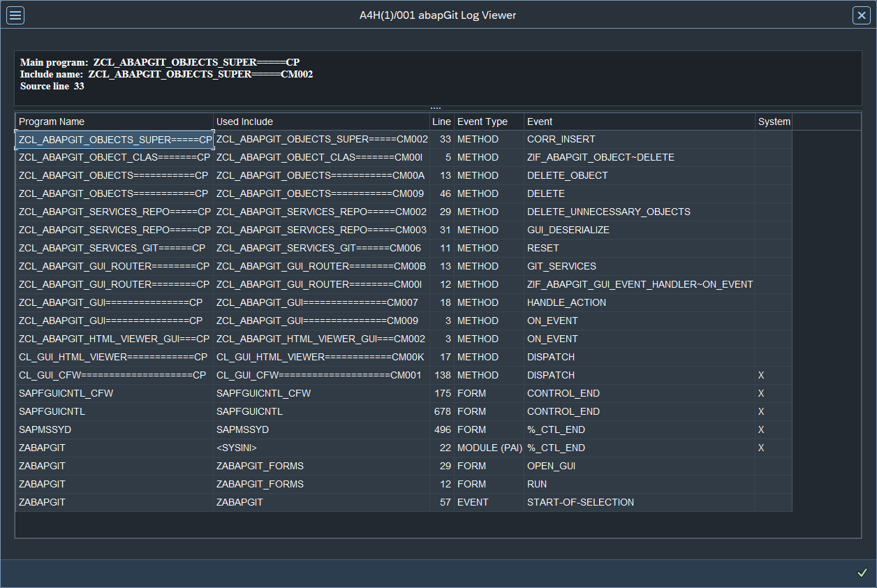Sort by Program Name column header
Viewport: 877px width, 588px height.
click(115, 122)
